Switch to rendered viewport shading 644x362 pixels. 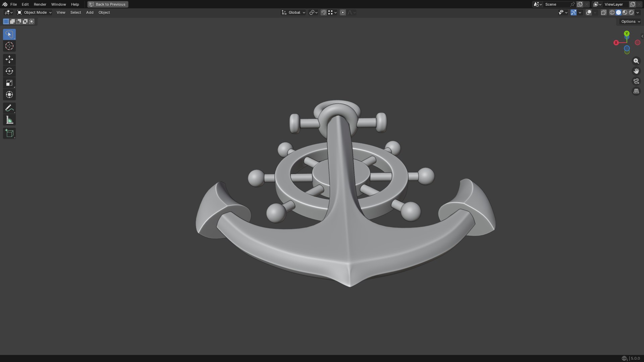click(x=631, y=12)
